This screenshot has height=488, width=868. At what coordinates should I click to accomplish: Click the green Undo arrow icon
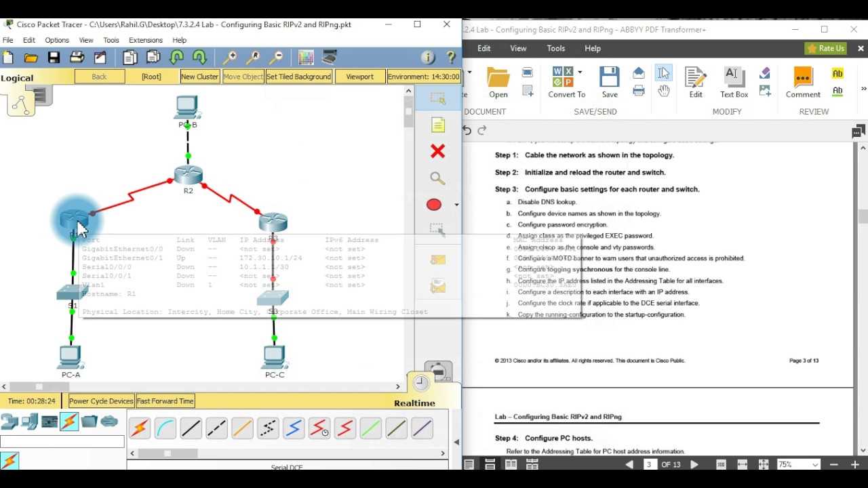click(177, 58)
